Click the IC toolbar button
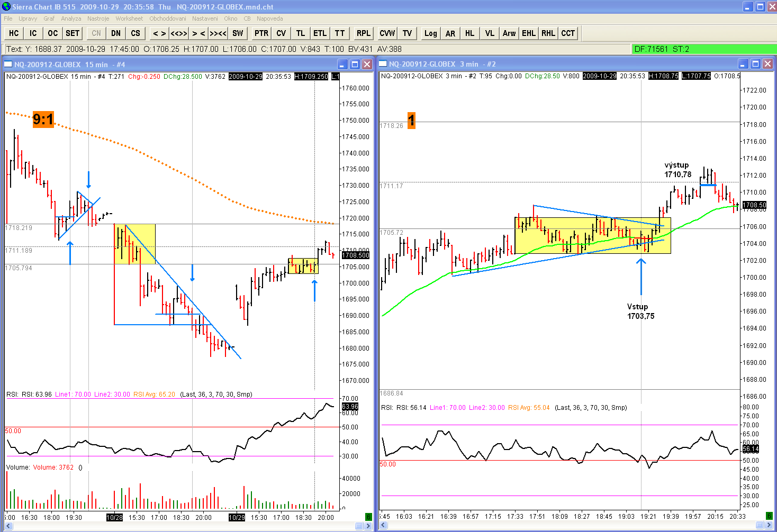777x532 pixels. [33, 33]
